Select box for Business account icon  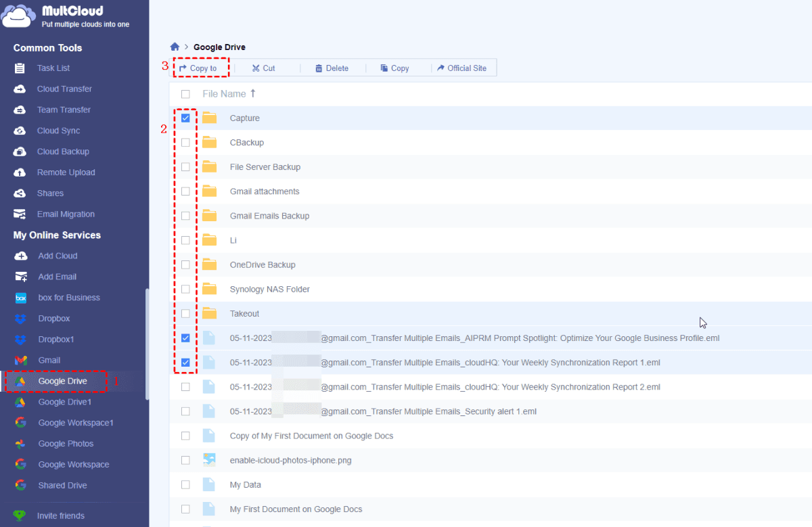pos(21,298)
